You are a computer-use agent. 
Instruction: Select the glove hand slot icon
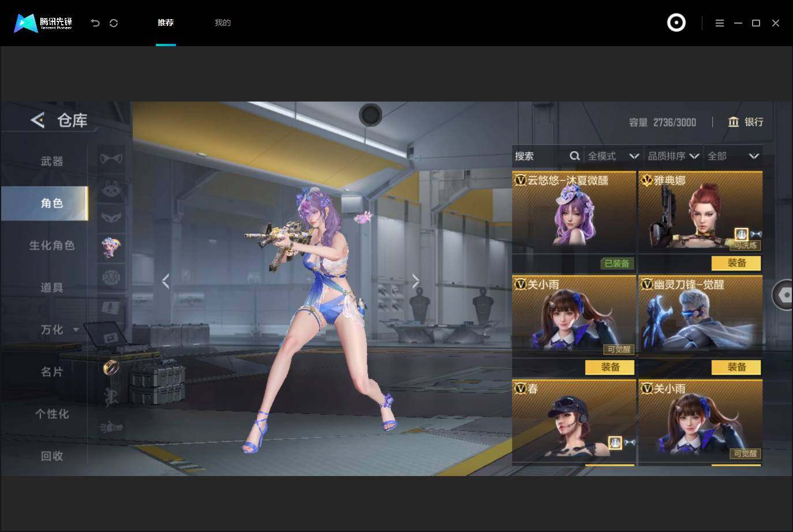[x=111, y=427]
